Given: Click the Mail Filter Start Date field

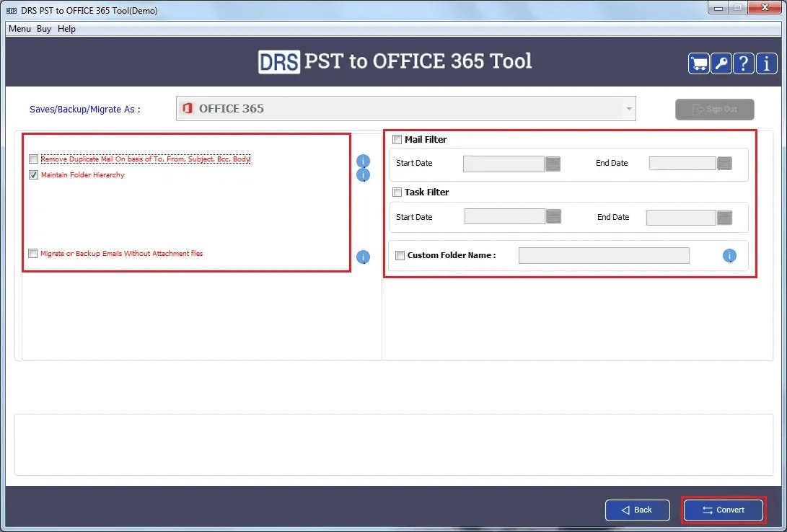Looking at the screenshot, I should click(x=504, y=164).
